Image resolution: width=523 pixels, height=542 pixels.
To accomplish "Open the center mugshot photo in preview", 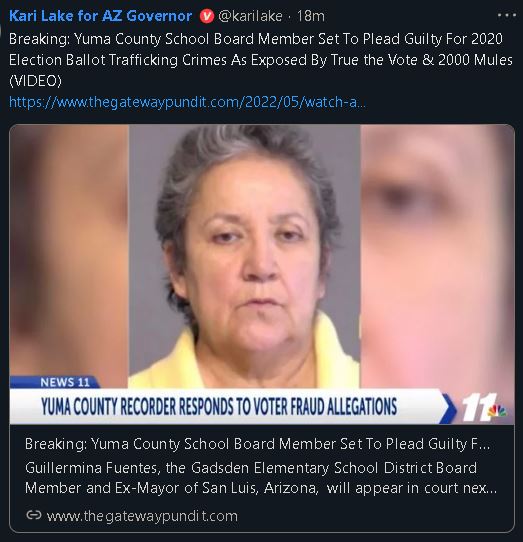I will [x=244, y=256].
